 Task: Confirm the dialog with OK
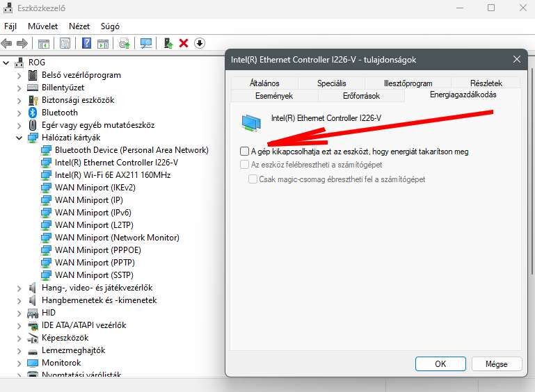440,364
